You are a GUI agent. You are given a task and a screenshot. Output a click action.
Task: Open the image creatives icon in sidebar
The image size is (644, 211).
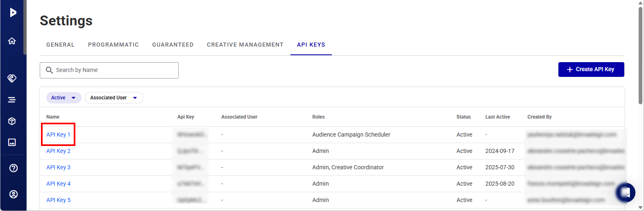click(x=12, y=142)
